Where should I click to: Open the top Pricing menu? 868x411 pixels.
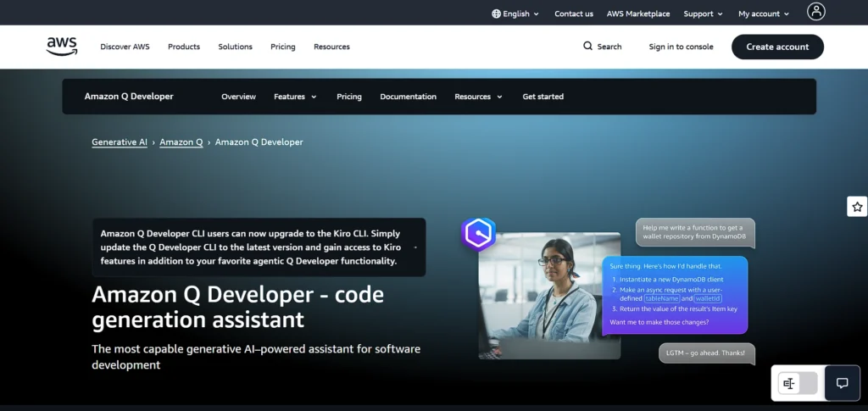283,47
